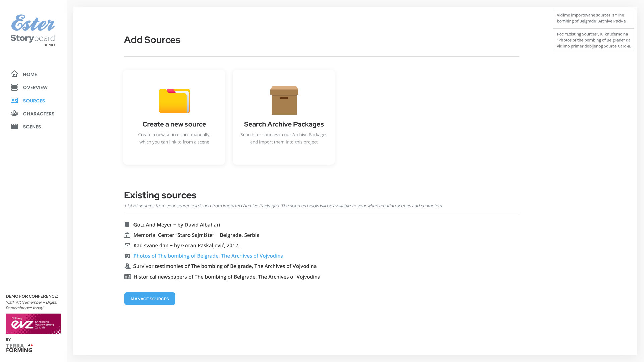
Task: Click the Scenes clapperboard icon
Action: pos(14,127)
